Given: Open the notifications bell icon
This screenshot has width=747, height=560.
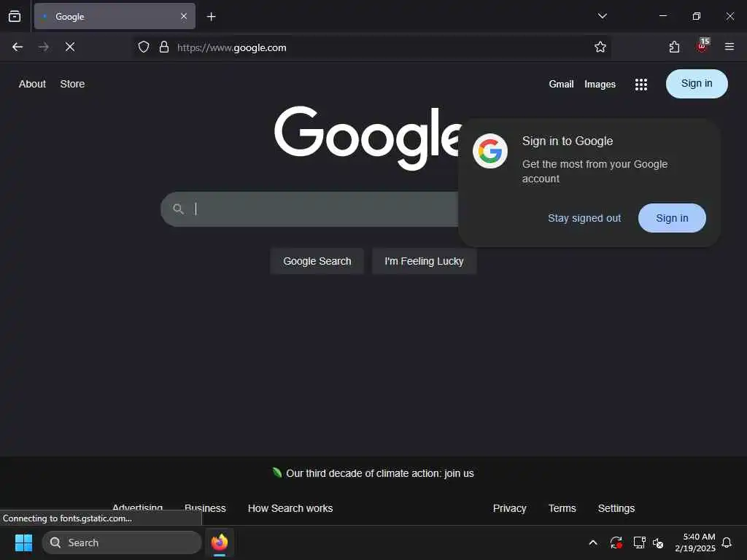Looking at the screenshot, I should coord(727,542).
